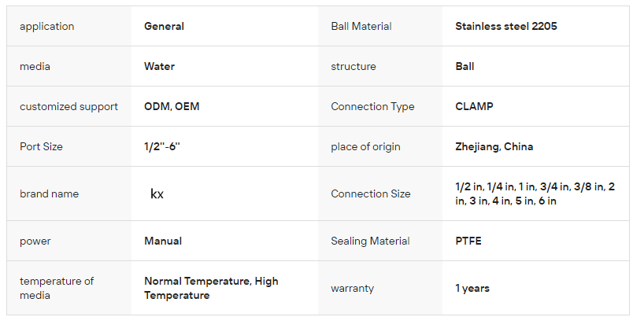Click the 'Connection Type' label

pyautogui.click(x=372, y=107)
